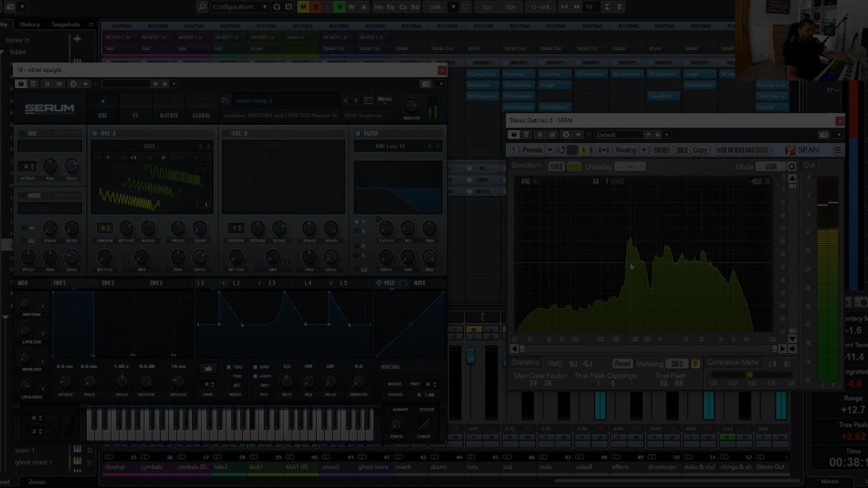Open SPAN spectrum mode settings gear
The height and width of the screenshot is (488, 868).
coord(791,167)
